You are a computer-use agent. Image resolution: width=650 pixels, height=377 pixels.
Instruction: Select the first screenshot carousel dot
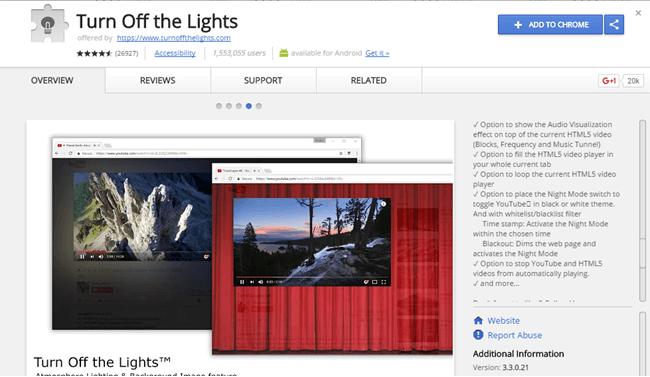click(219, 106)
